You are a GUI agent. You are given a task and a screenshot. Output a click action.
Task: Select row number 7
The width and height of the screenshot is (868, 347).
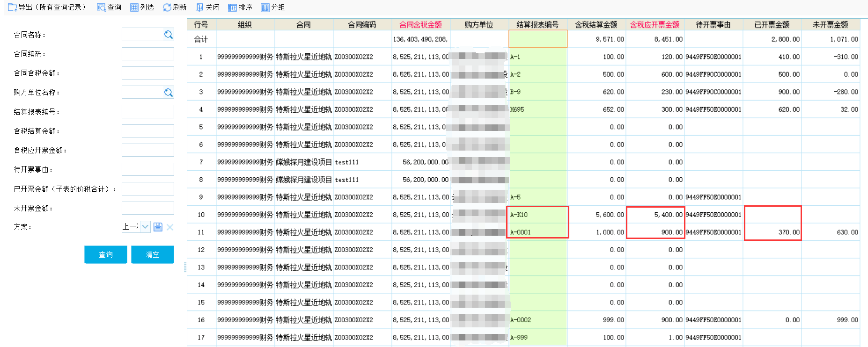pyautogui.click(x=201, y=162)
